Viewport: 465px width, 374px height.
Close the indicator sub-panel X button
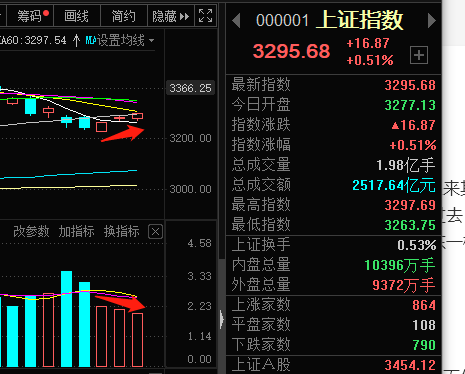pos(155,232)
